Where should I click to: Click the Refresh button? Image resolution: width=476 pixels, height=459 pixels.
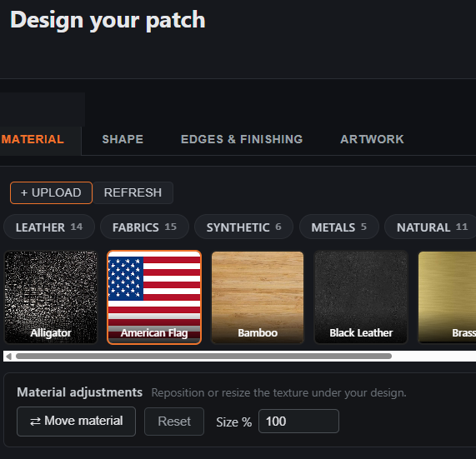click(x=133, y=192)
